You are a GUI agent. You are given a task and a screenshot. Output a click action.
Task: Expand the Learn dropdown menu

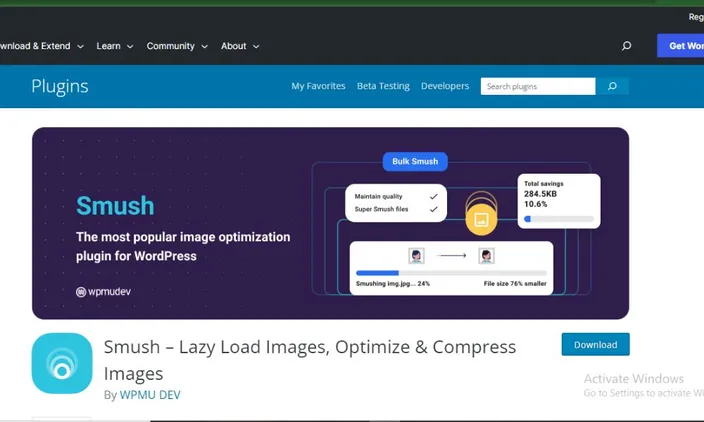[x=114, y=46]
